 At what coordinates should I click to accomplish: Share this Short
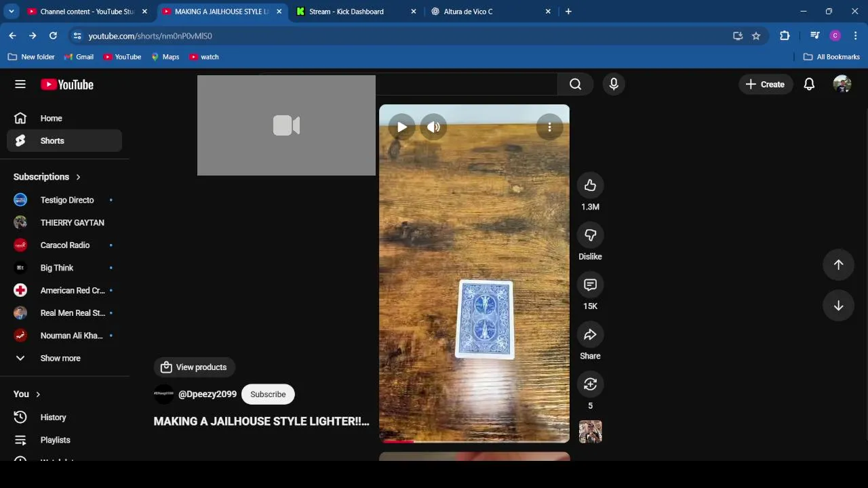[590, 334]
